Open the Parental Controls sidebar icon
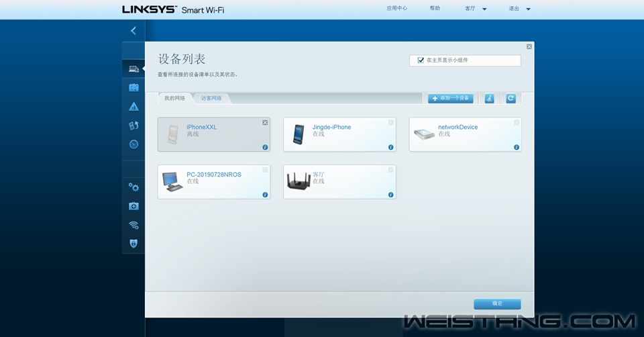This screenshot has width=644, height=337. (133, 107)
